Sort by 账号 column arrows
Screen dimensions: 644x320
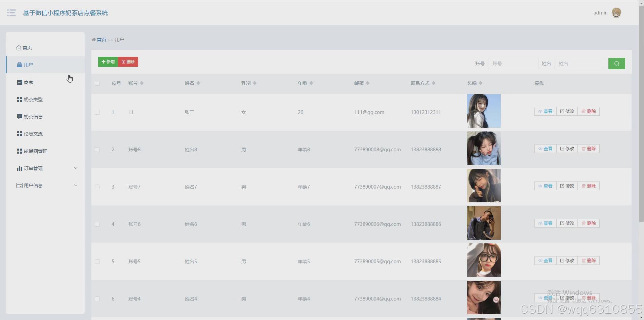142,83
